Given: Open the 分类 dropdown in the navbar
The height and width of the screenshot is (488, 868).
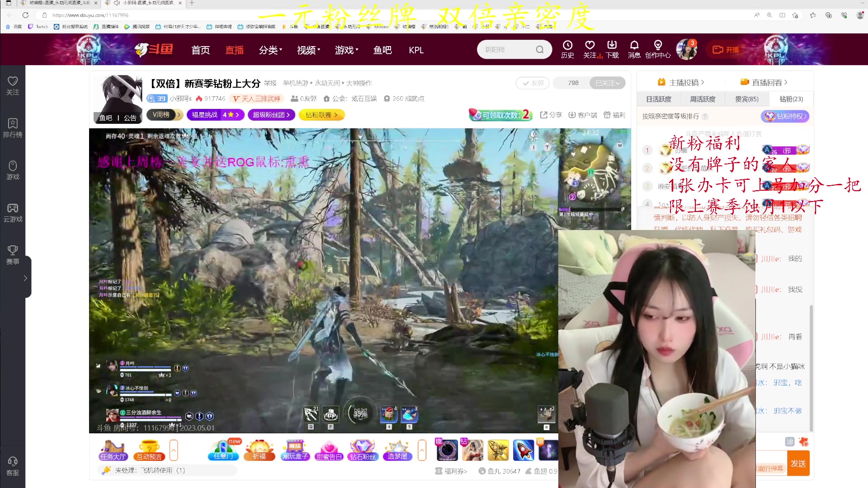Looking at the screenshot, I should pos(270,50).
